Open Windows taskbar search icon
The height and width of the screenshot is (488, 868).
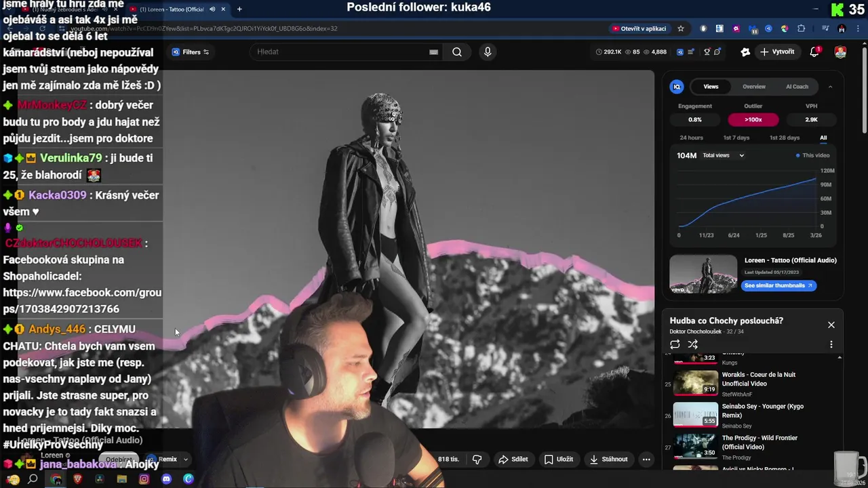pos(33,479)
